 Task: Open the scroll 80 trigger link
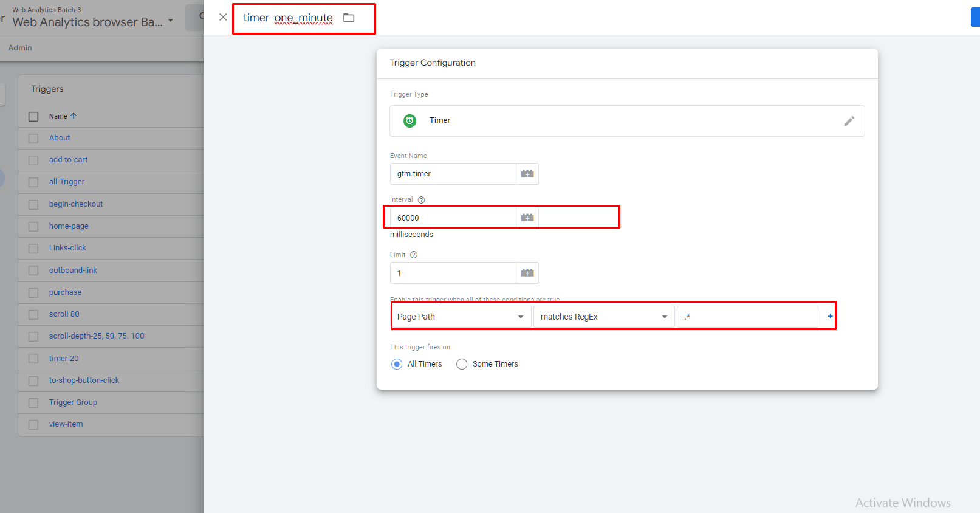point(64,314)
